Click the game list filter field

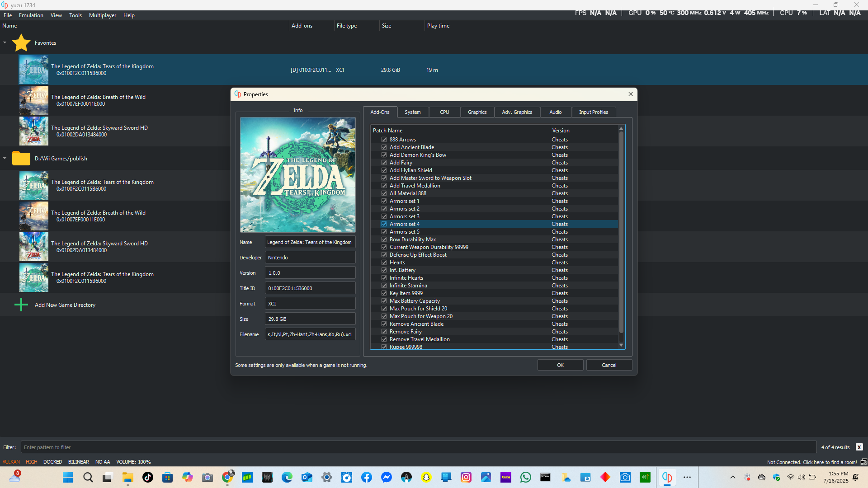(x=419, y=447)
